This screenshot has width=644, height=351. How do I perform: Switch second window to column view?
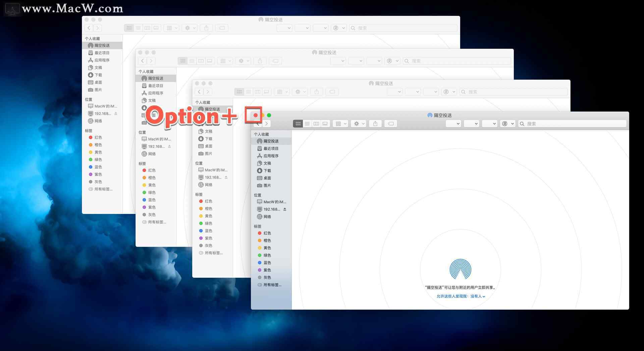(201, 61)
